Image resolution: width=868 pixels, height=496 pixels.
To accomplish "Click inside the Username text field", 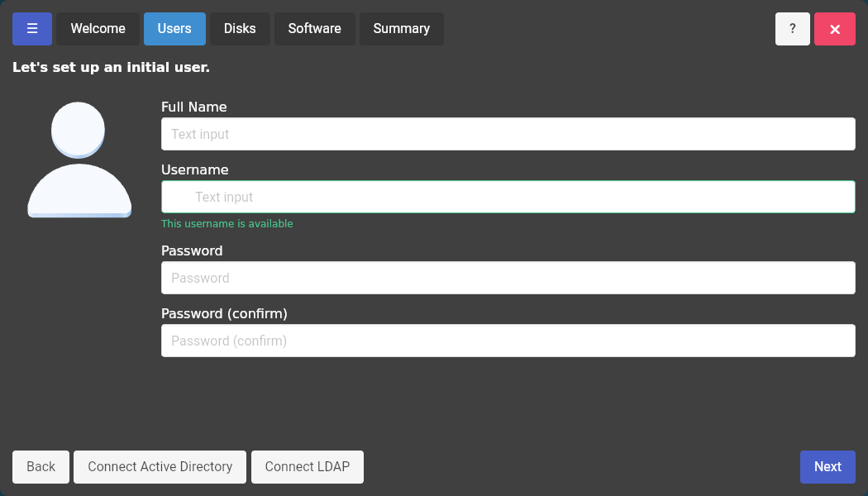I will tap(508, 197).
